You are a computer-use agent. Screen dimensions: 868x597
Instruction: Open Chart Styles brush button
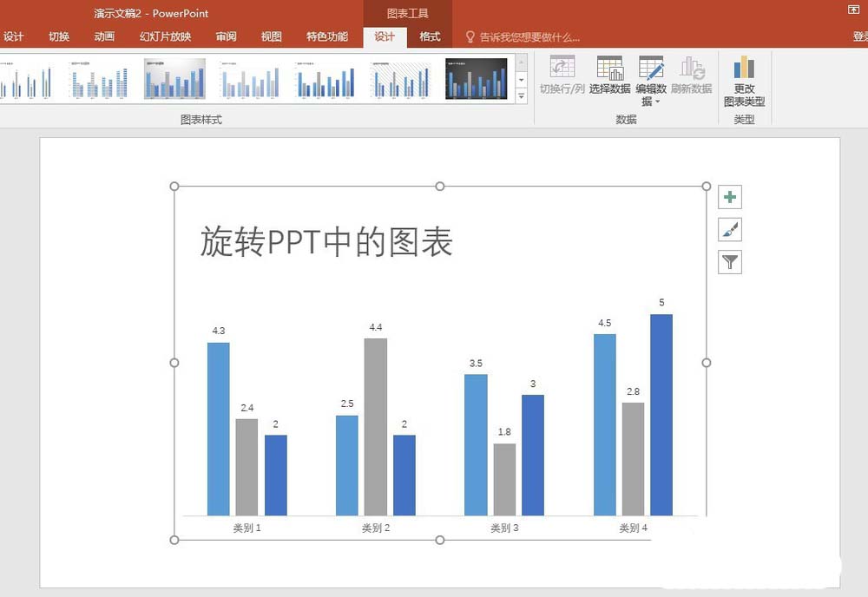tap(730, 230)
